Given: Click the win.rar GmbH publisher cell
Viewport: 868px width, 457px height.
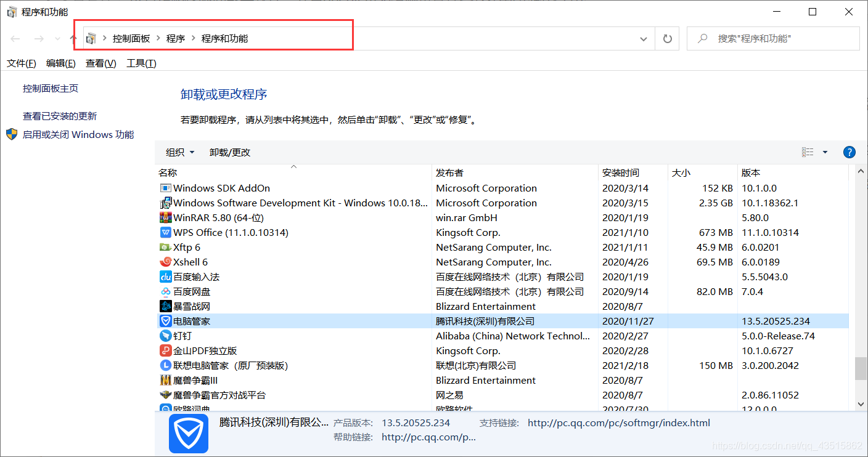Looking at the screenshot, I should (x=467, y=217).
